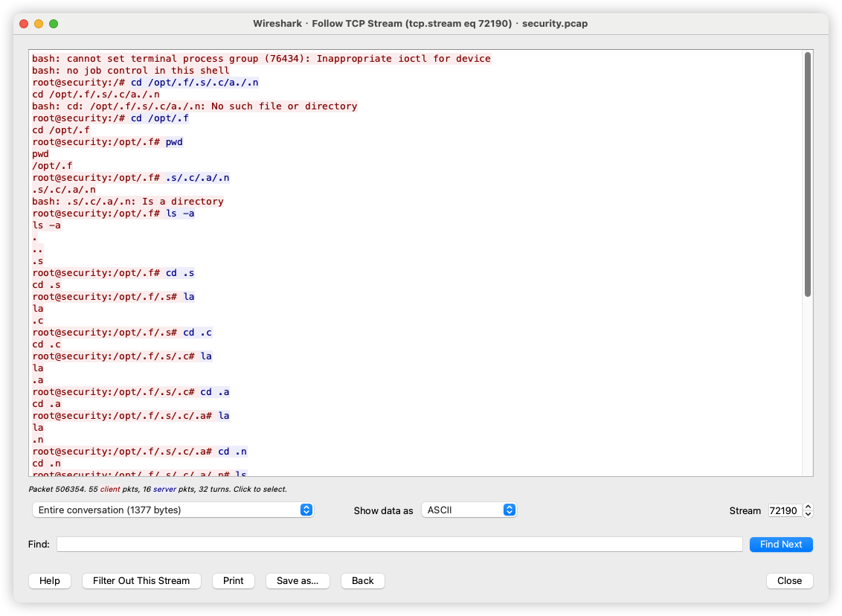This screenshot has height=616, width=842.
Task: Click the 'root@security:/opt/.f/.s/.c# la' line
Action: [x=122, y=356]
